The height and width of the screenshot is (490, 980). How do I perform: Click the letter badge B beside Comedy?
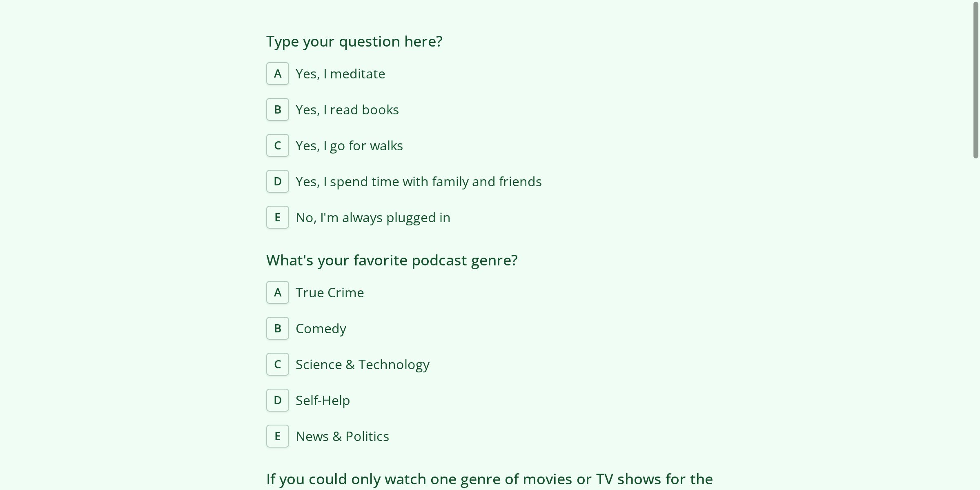point(277,328)
